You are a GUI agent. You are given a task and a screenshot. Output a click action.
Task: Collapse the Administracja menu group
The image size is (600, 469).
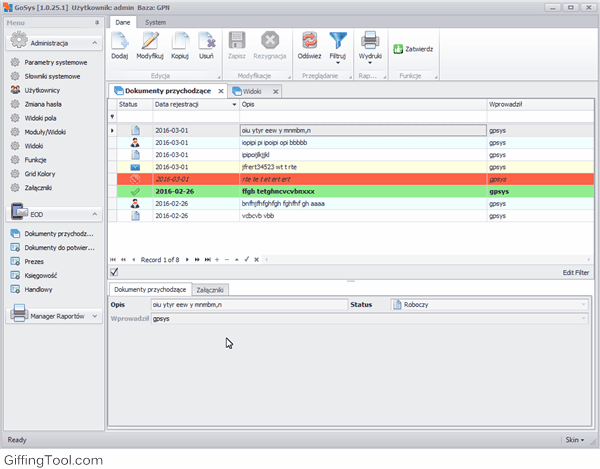[x=93, y=43]
